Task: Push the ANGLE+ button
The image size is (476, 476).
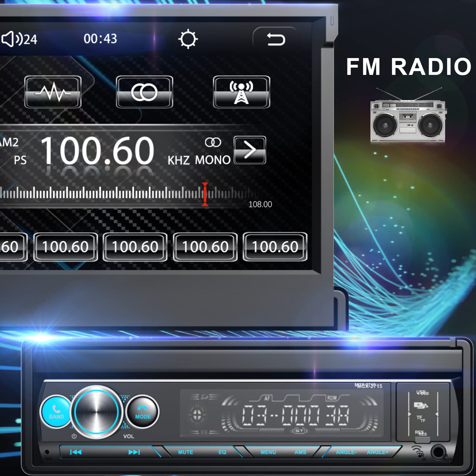Action: [x=378, y=452]
